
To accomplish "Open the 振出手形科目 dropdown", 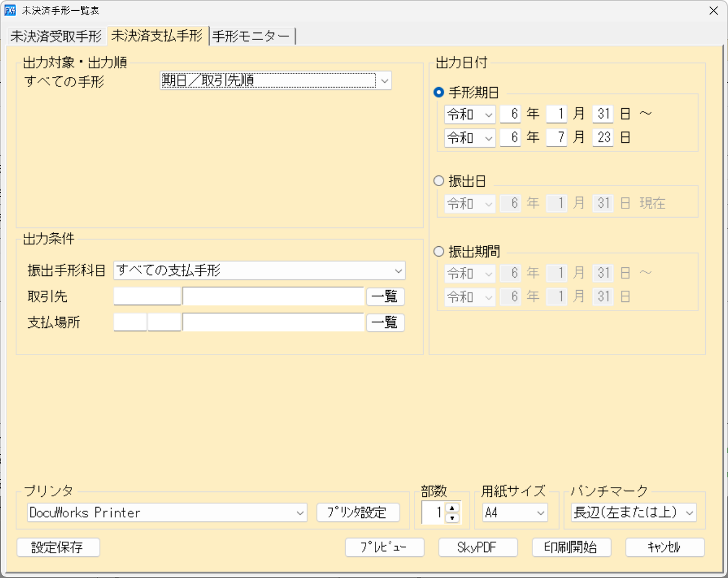I will tap(399, 271).
